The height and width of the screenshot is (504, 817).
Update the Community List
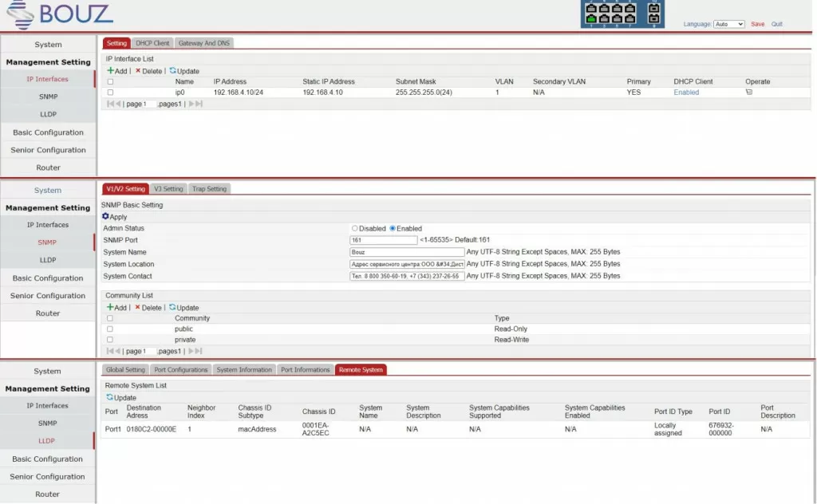pyautogui.click(x=184, y=308)
